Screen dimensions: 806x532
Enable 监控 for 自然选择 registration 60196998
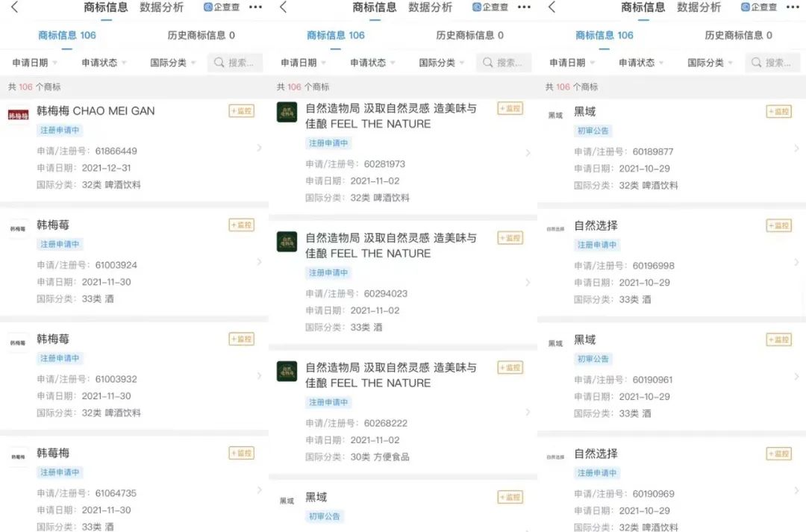click(x=778, y=225)
